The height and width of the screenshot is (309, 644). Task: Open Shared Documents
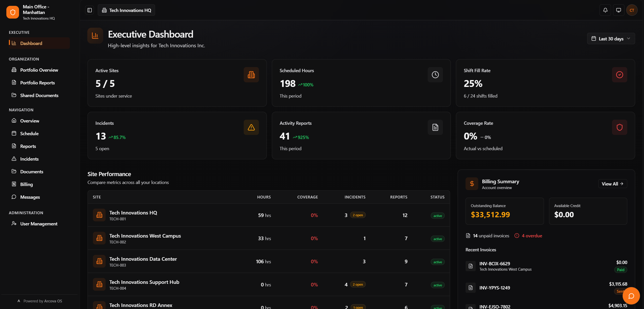click(x=39, y=95)
